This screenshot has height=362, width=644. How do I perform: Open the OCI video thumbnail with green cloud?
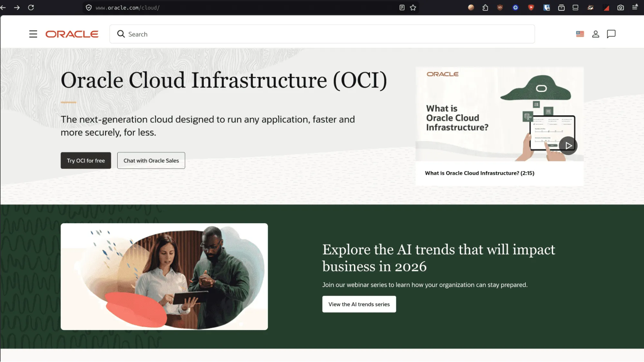point(499,114)
